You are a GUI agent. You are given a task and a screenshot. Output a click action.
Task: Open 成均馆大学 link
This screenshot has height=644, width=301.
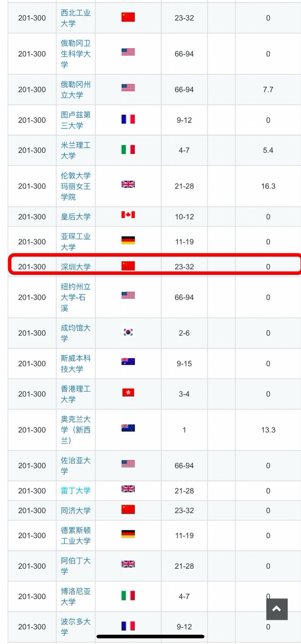point(76,333)
